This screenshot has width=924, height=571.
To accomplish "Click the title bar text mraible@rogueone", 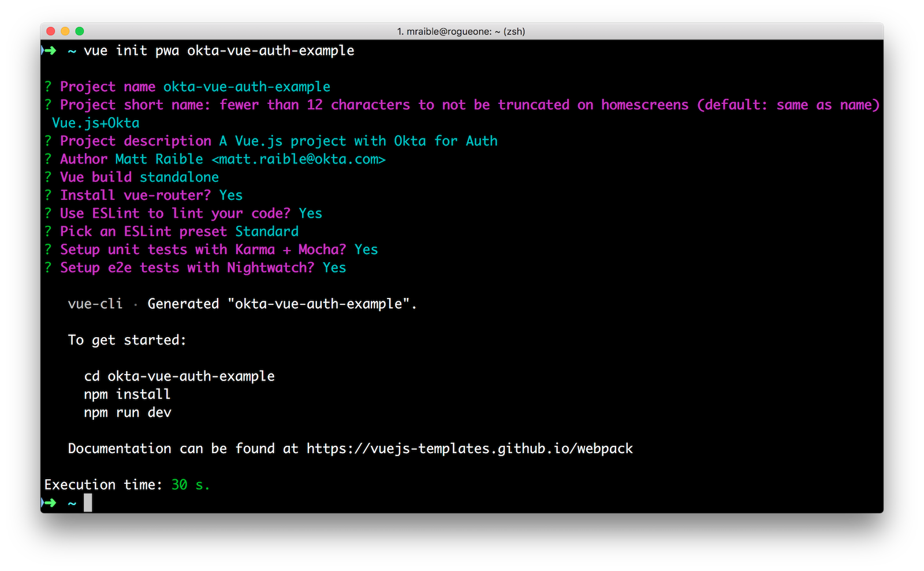I will [x=461, y=31].
